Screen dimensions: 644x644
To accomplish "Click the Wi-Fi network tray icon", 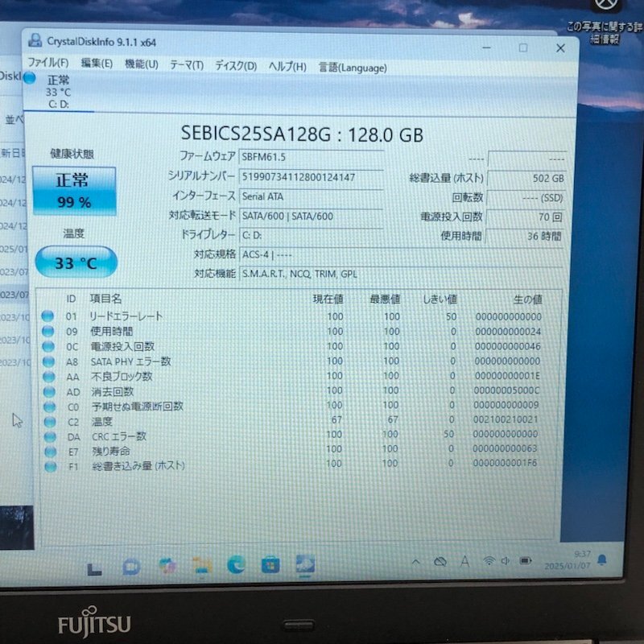I will point(489,560).
